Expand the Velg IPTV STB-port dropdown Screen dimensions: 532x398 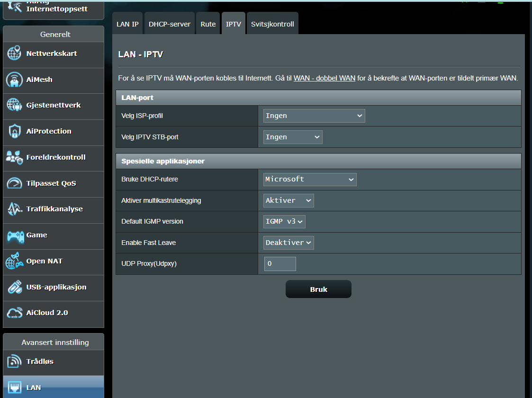pyautogui.click(x=293, y=137)
